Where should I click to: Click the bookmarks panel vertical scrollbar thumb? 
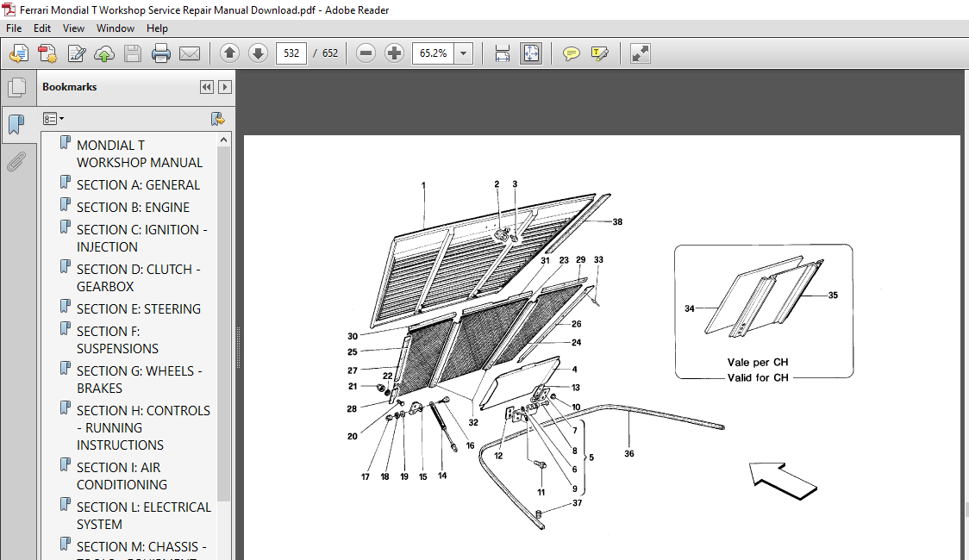[x=223, y=324]
